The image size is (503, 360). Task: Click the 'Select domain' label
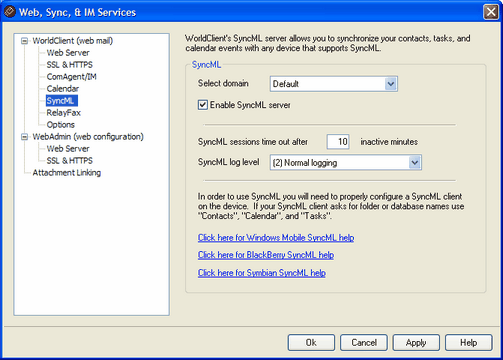(x=223, y=83)
